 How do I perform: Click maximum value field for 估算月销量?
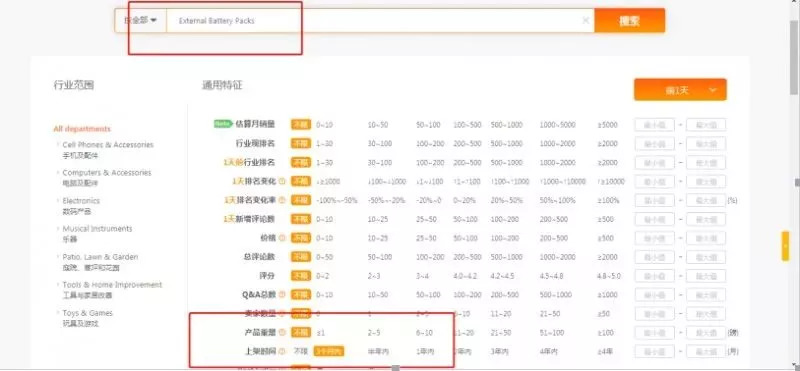(706, 125)
